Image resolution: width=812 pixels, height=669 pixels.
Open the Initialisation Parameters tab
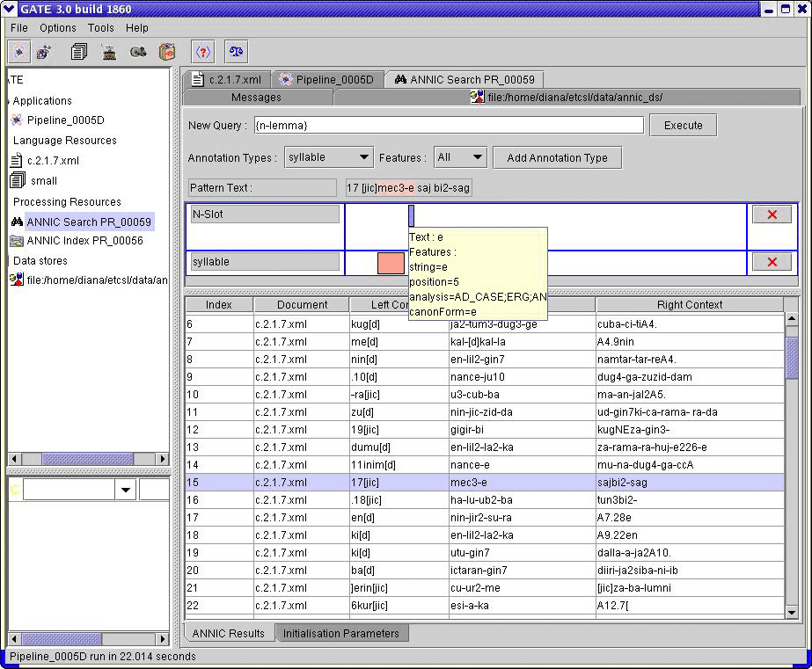[x=342, y=632]
